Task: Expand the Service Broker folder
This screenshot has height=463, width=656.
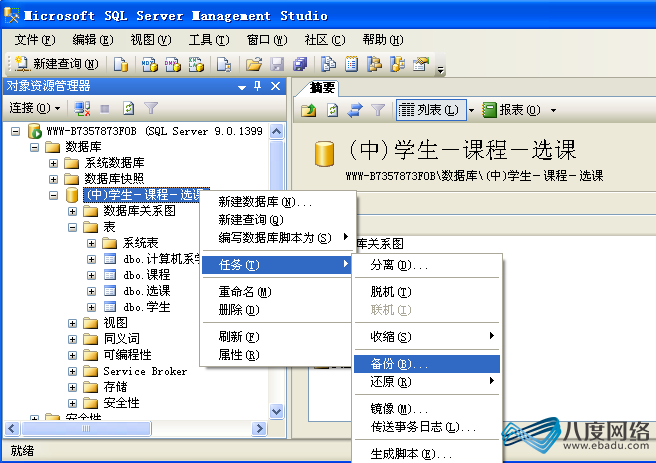Action: 73,371
